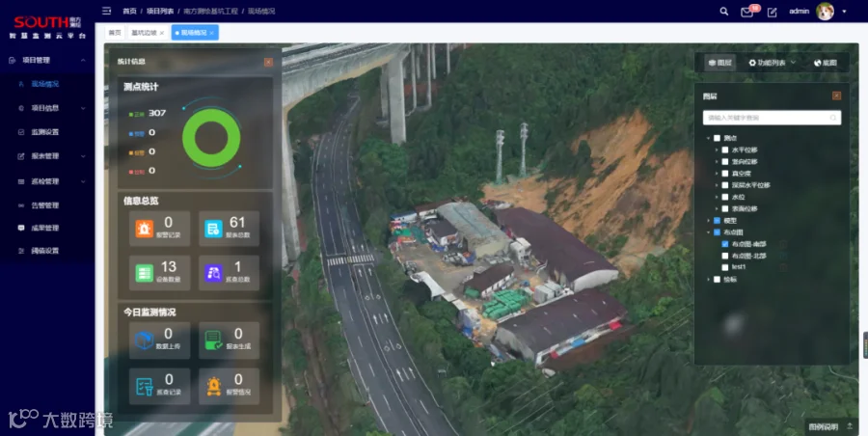This screenshot has width=868, height=436.
Task: Check the 水平位移 layer checkbox
Action: pyautogui.click(x=724, y=150)
